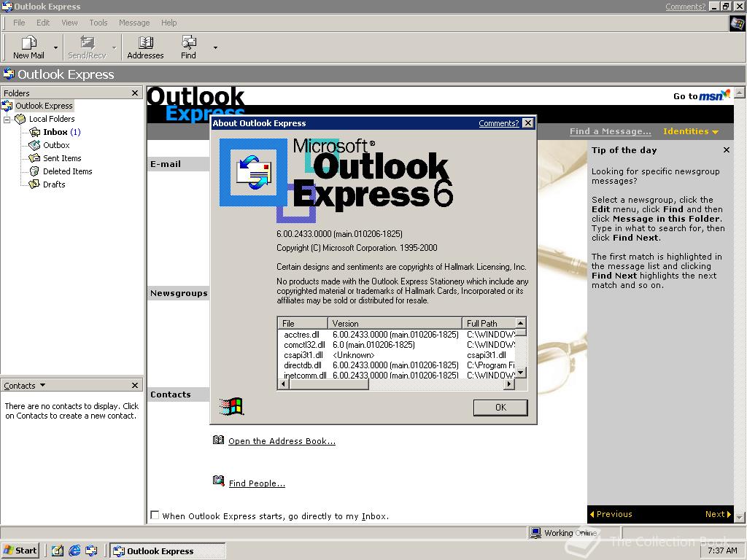Click Next tip button
The height and width of the screenshot is (560, 747).
[718, 514]
